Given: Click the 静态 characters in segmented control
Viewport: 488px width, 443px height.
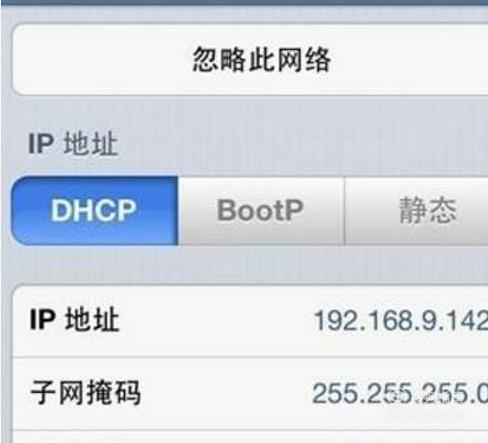Looking at the screenshot, I should pos(428,210).
